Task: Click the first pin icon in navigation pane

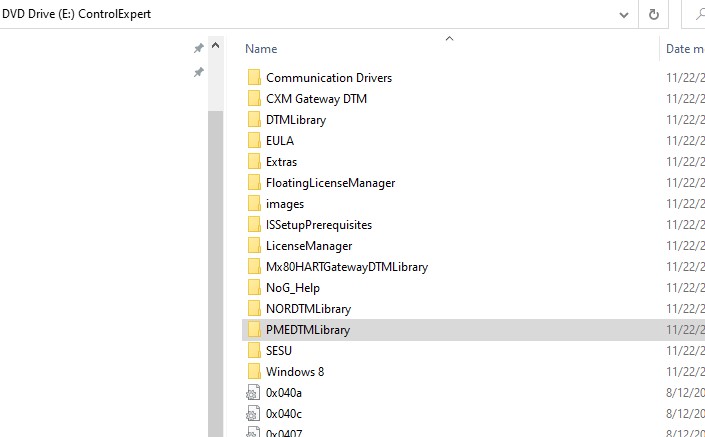Action: pyautogui.click(x=198, y=48)
